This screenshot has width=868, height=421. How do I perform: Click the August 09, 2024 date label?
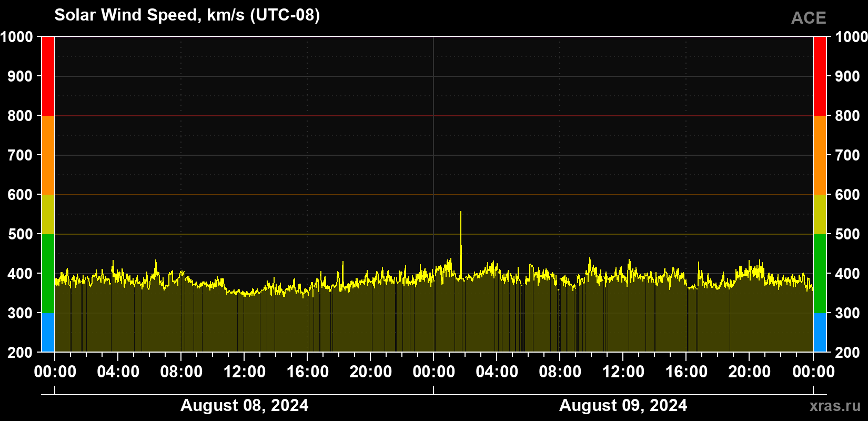(x=623, y=406)
